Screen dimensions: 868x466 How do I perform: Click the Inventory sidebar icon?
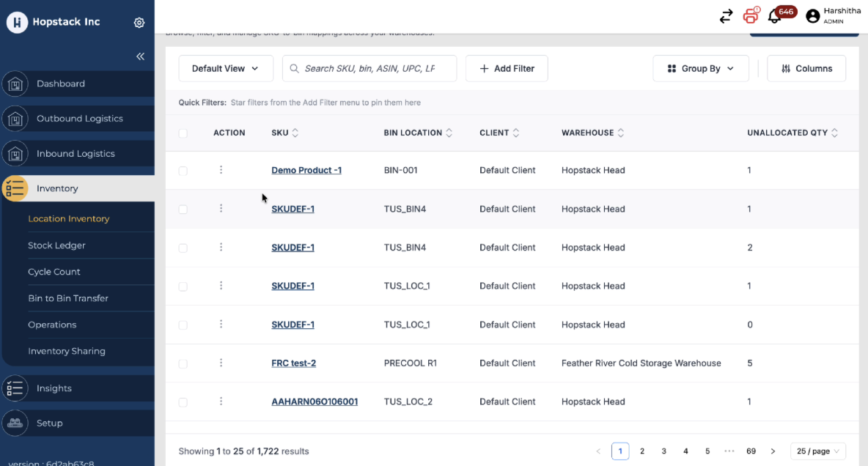15,188
